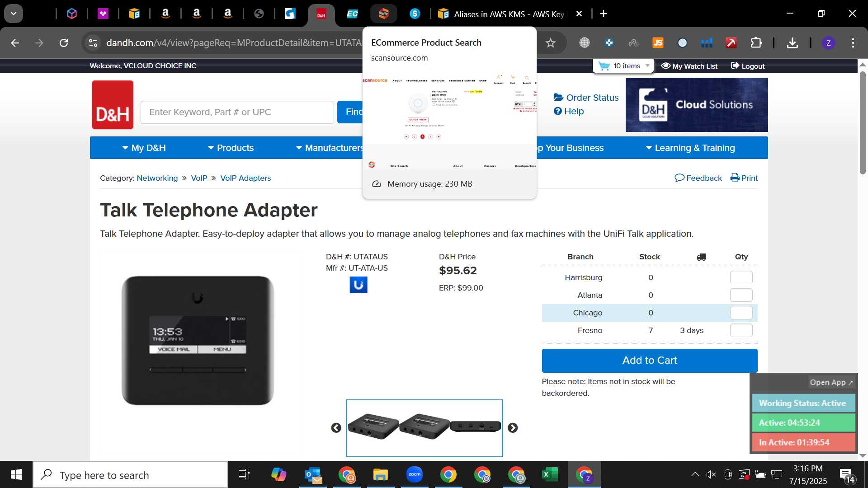
Task: Open the Networking category breadcrumb
Action: 157,178
